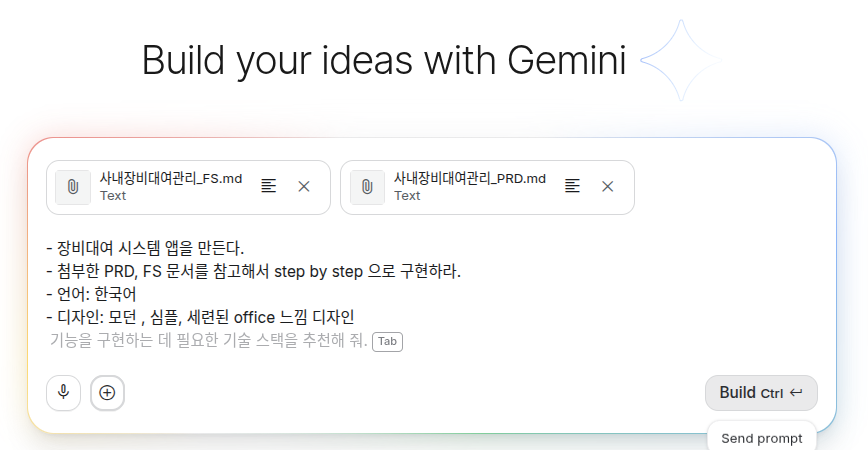Click the paperclip icon on the FS.md attachment
This screenshot has width=868, height=450.
73,187
